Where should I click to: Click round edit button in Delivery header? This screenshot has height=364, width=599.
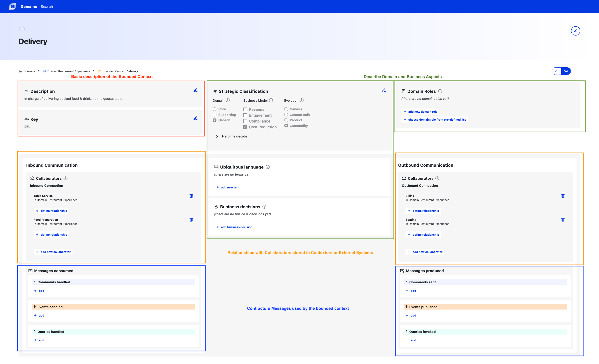coord(575,31)
